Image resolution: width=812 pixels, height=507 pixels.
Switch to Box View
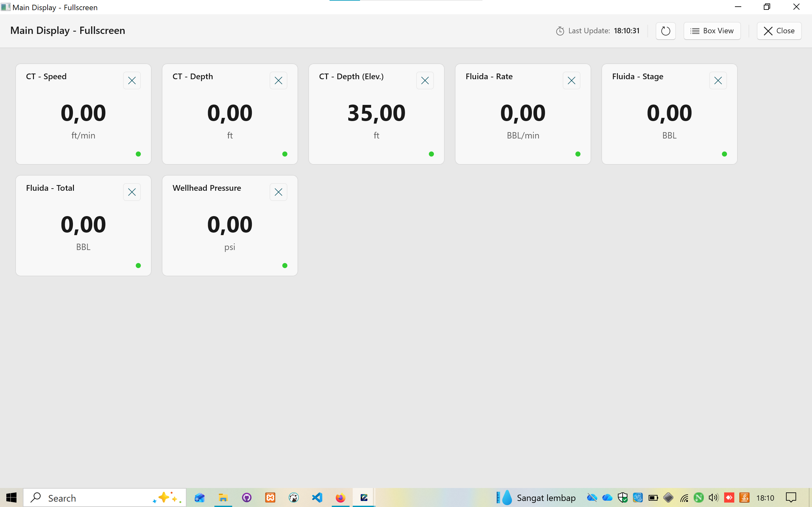pos(712,30)
